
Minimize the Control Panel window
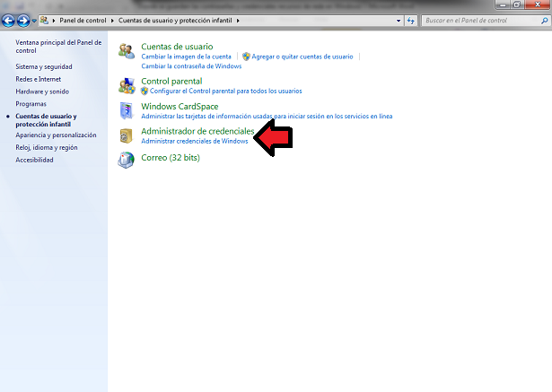click(503, 4)
